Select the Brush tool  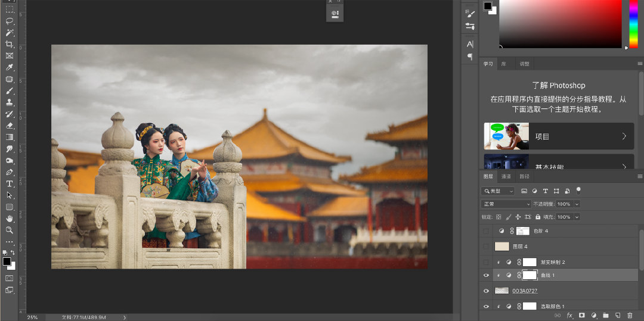click(x=9, y=91)
